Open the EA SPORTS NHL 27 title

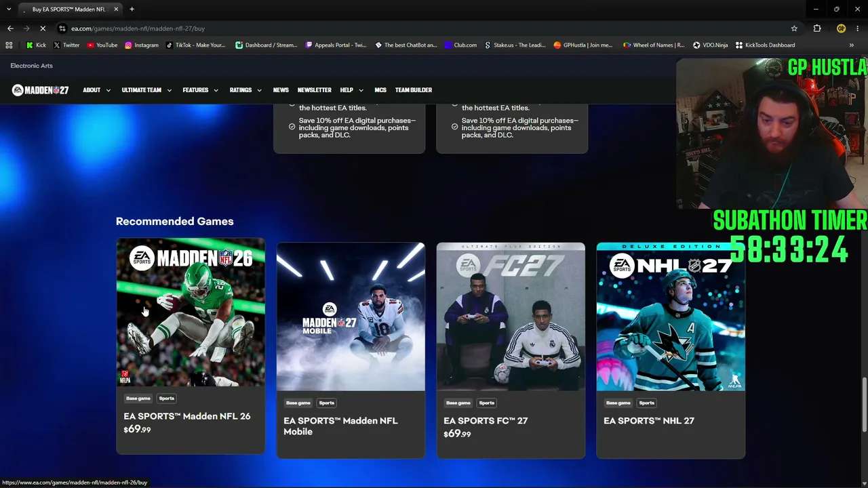(x=649, y=421)
